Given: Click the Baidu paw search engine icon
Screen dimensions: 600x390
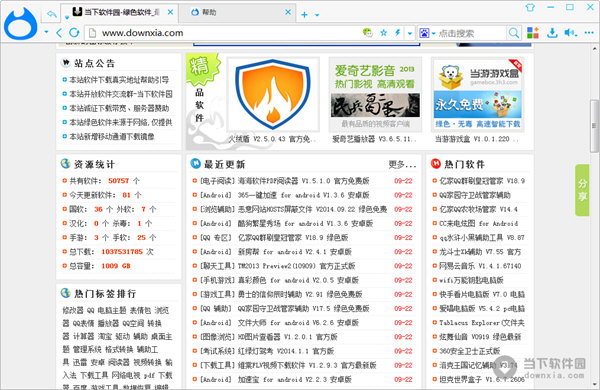Looking at the screenshot, I should tap(424, 33).
